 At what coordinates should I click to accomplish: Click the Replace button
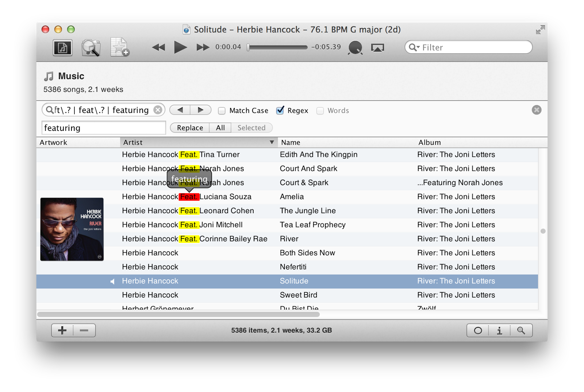(190, 128)
